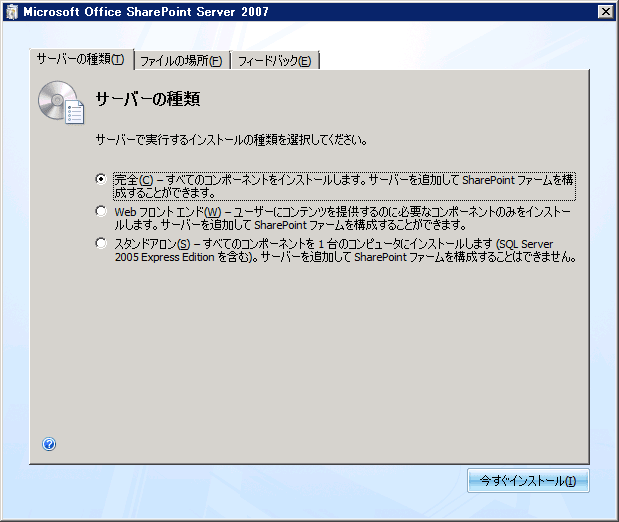Click the Web フロント エンド(W) option description text
The image size is (619, 522).
[x=343, y=218]
